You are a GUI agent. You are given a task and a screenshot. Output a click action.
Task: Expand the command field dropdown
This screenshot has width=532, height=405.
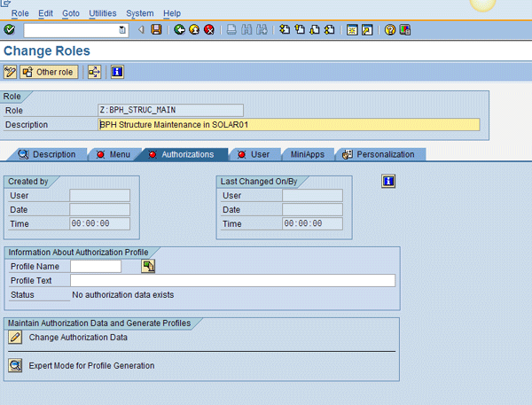tap(123, 30)
